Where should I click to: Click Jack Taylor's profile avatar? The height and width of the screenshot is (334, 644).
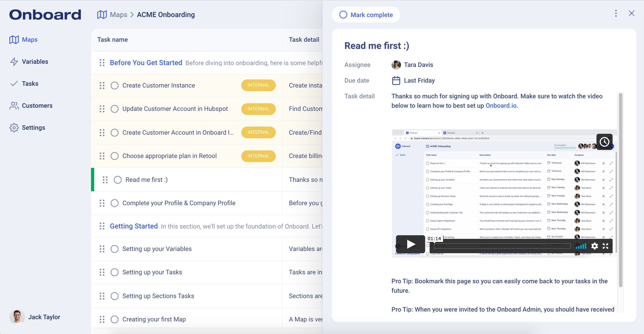[17, 317]
